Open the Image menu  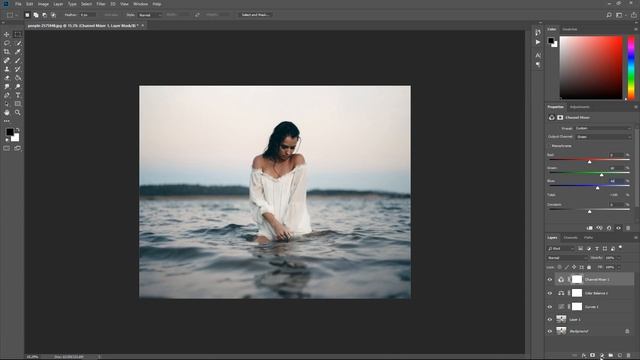(43, 4)
